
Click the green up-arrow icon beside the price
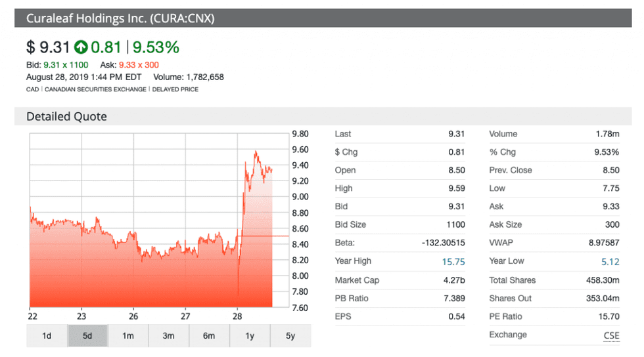coord(81,47)
